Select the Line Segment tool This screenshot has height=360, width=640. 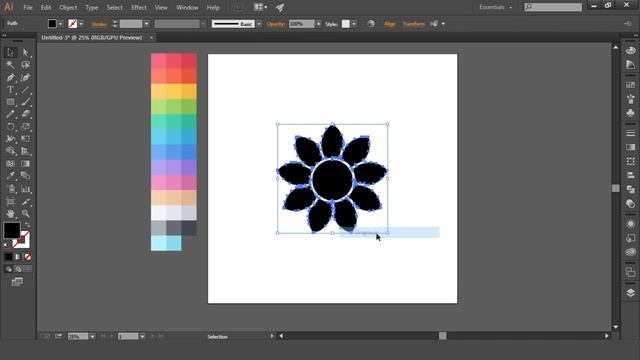(25, 90)
